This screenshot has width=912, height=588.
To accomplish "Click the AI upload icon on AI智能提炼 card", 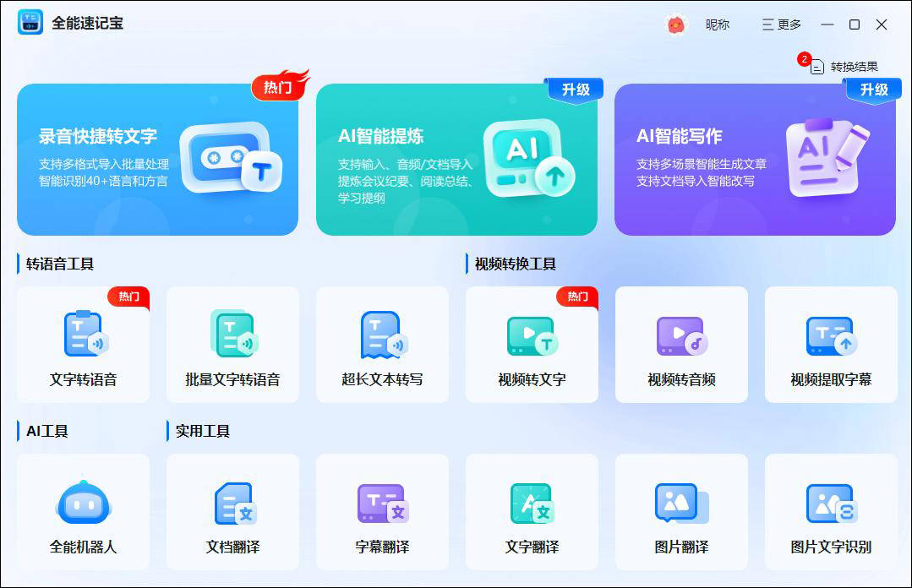I will [x=529, y=158].
